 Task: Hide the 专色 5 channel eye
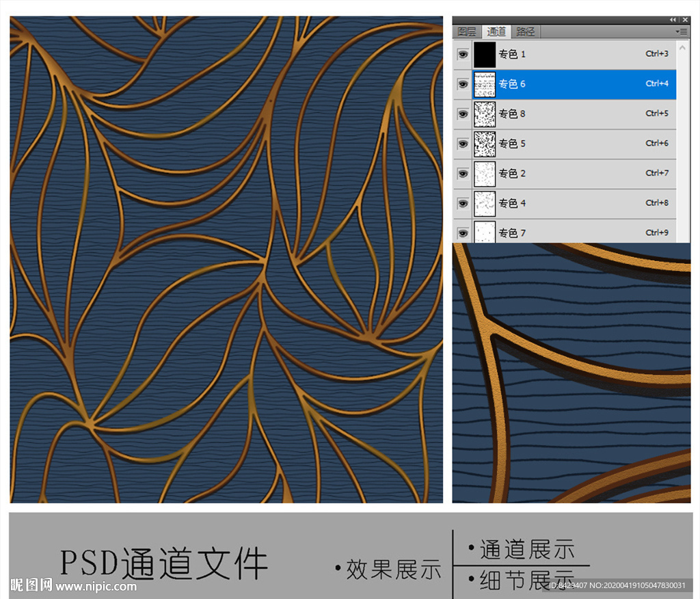click(463, 144)
